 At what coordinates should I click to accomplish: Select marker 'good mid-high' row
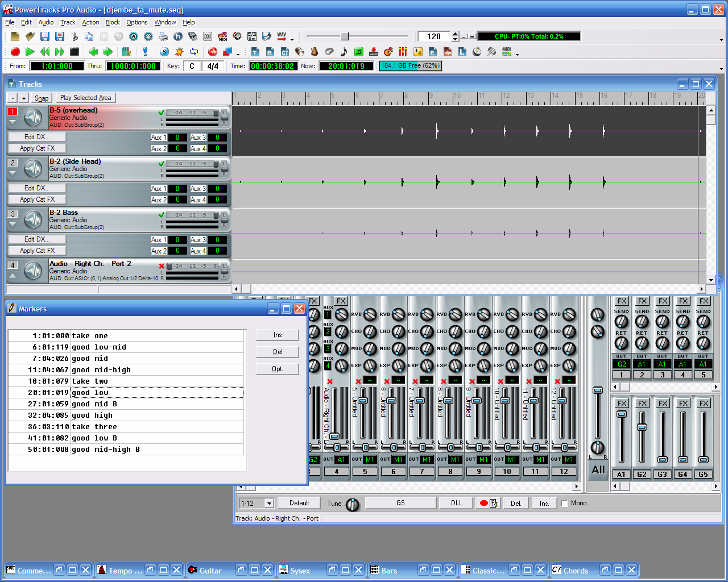[x=126, y=369]
